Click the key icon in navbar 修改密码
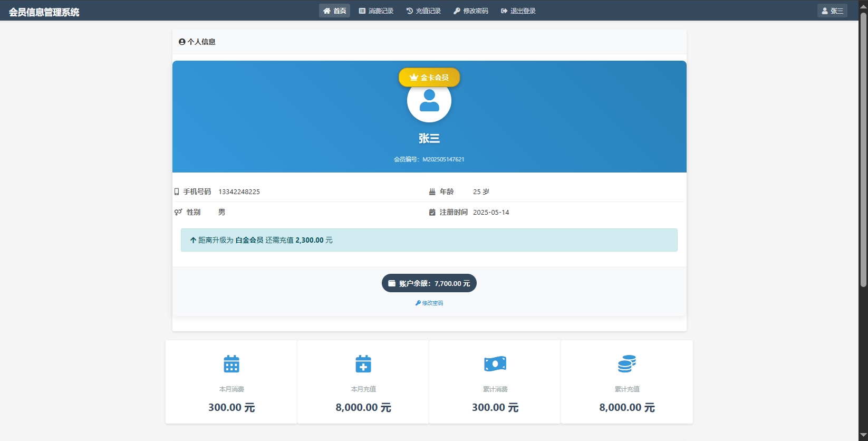This screenshot has width=868, height=441. pyautogui.click(x=457, y=11)
